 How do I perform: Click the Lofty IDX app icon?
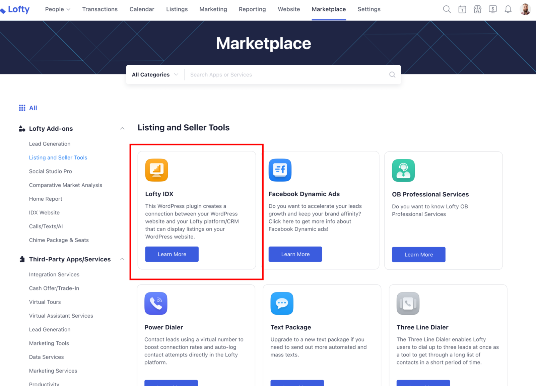point(156,170)
